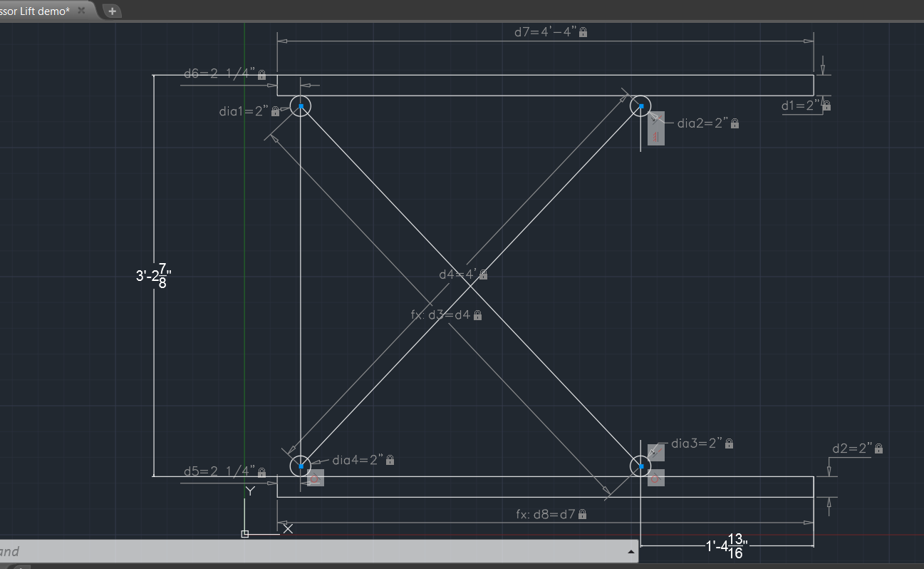Click the constraint icon at dia3 leader start
924x569 pixels.
(656, 453)
